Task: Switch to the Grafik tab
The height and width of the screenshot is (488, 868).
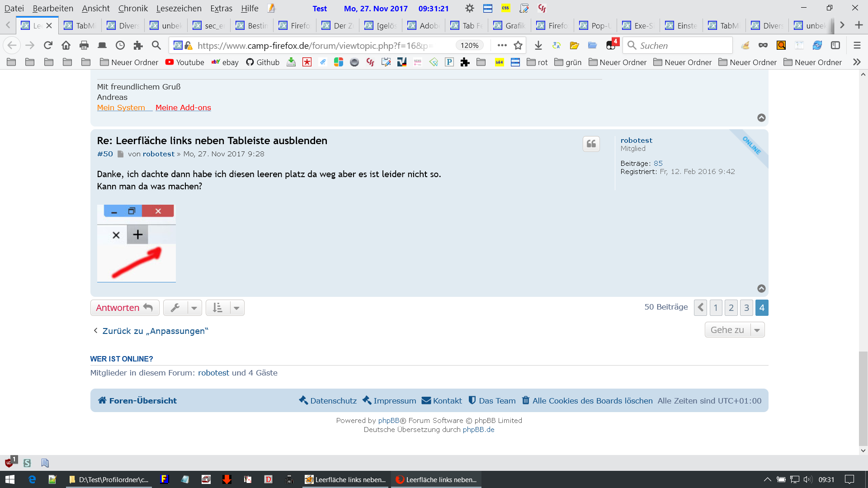Action: pyautogui.click(x=510, y=25)
